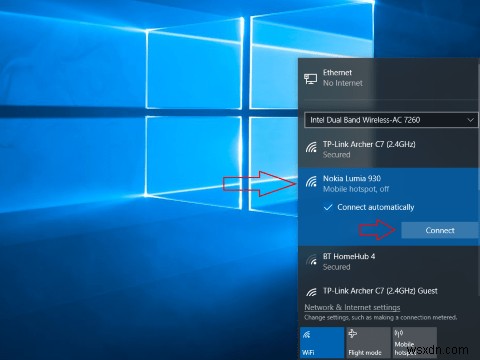Click the airplane icon in Flight mode tile

point(353,334)
